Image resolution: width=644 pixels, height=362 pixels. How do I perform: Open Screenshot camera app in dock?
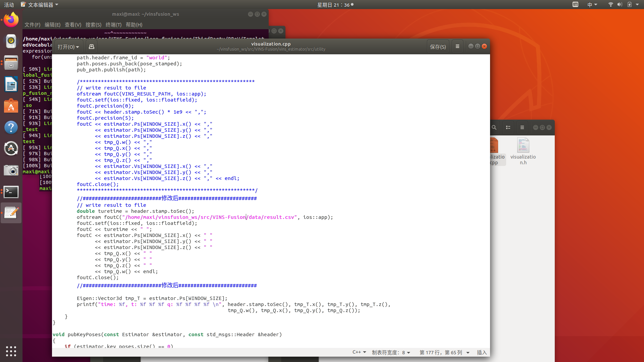(11, 171)
